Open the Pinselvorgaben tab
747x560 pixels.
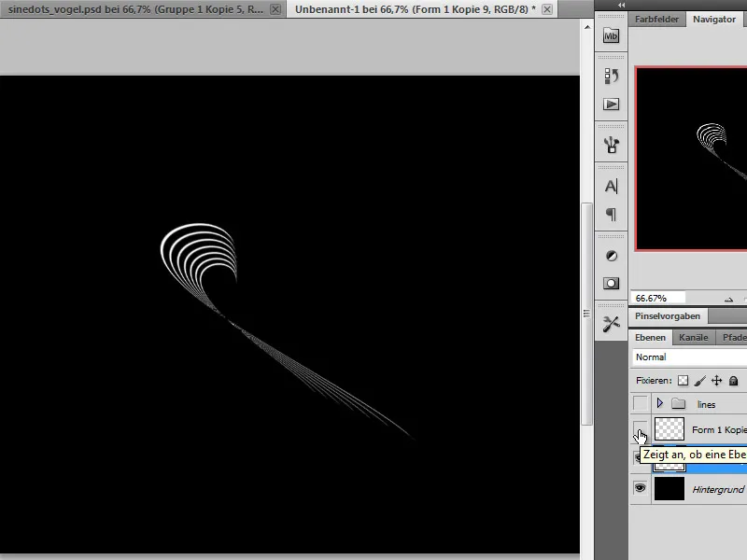pos(668,316)
